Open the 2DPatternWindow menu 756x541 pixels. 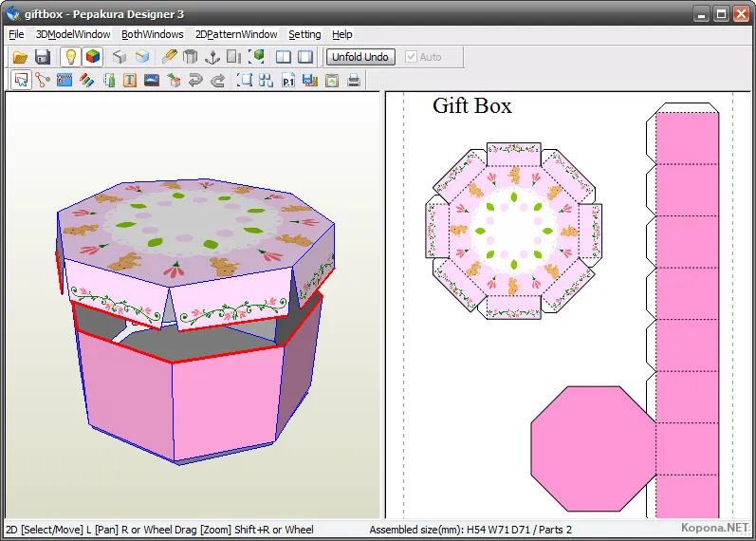coord(236,34)
